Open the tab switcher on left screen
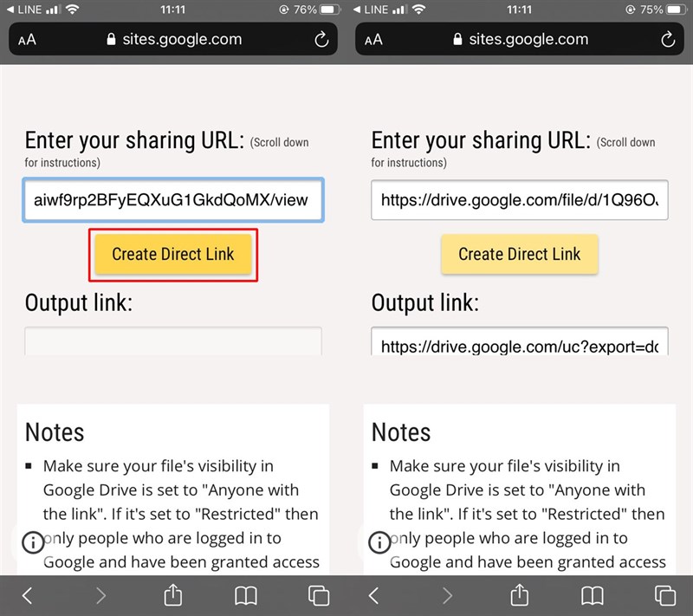 pos(319,596)
